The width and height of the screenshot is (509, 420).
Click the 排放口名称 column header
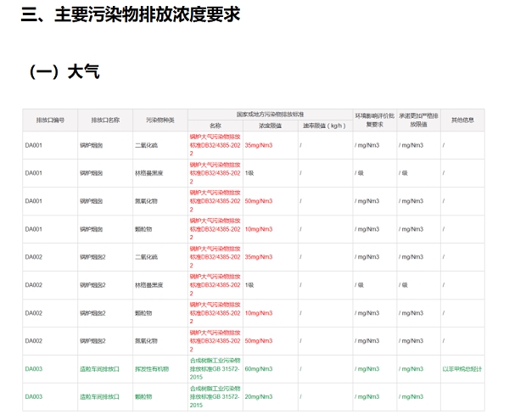pyautogui.click(x=105, y=120)
